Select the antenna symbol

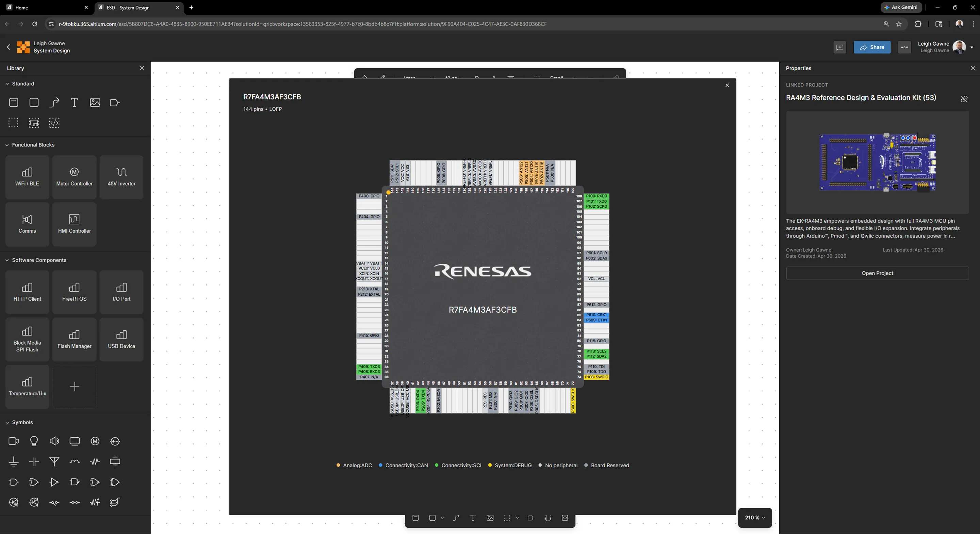[54, 462]
